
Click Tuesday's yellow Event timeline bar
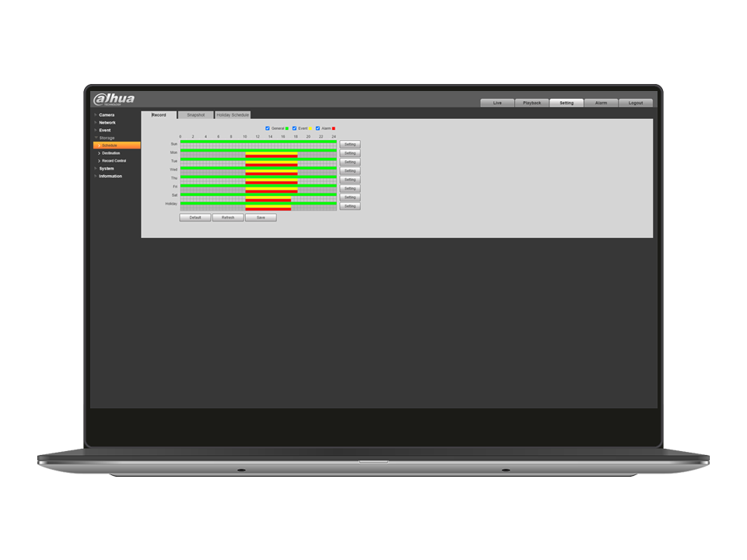click(x=272, y=163)
